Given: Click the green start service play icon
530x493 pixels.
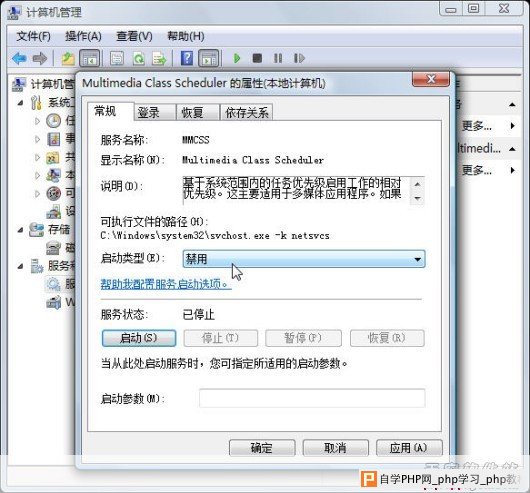Looking at the screenshot, I should (x=237, y=58).
